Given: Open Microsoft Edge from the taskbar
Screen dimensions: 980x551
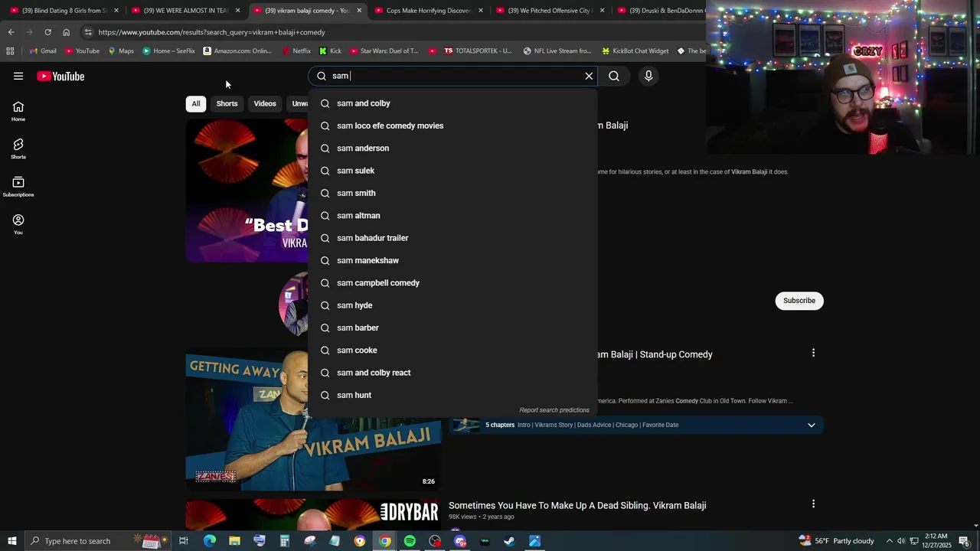Looking at the screenshot, I should coord(209,541).
